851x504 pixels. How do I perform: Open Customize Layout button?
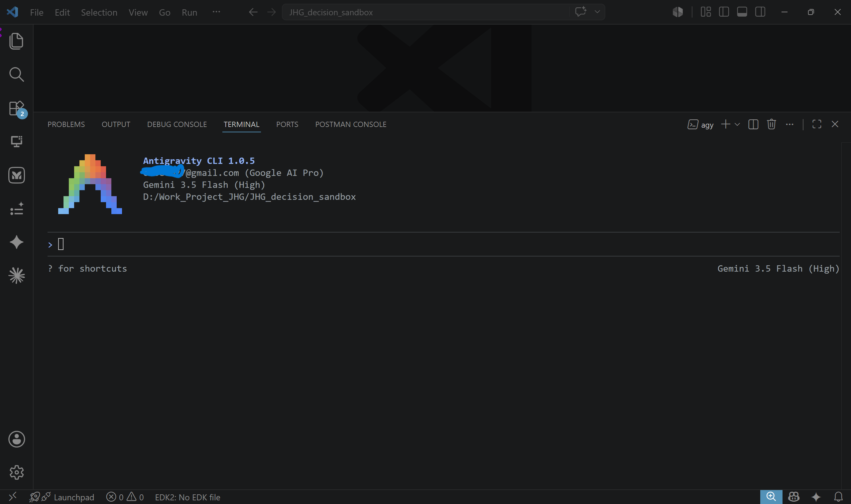point(706,12)
